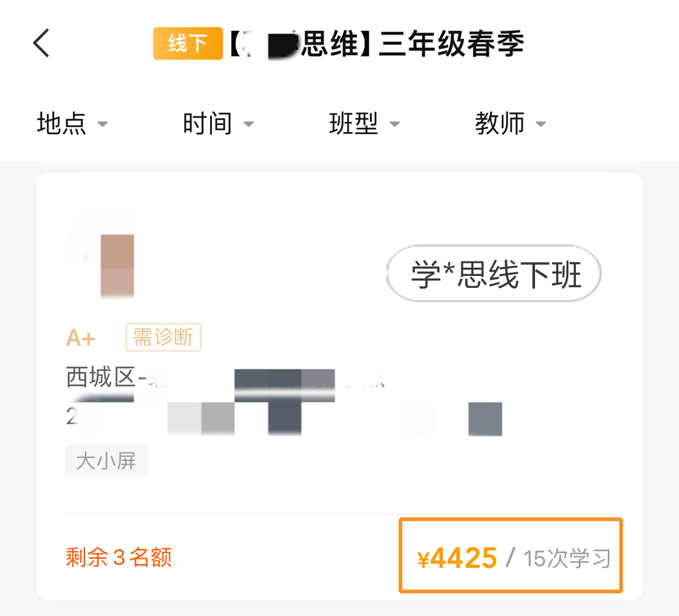Click the small arrow next to 时间
Viewport: 679px width, 616px height.
tap(248, 124)
